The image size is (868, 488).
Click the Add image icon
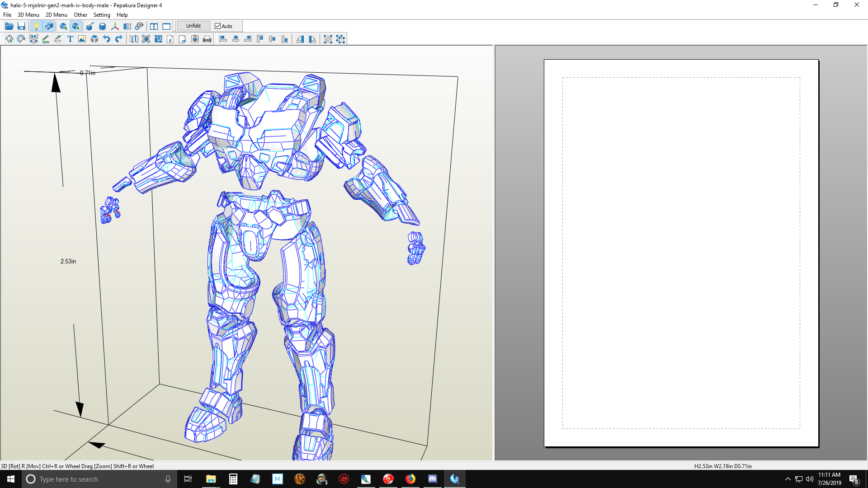tap(82, 39)
